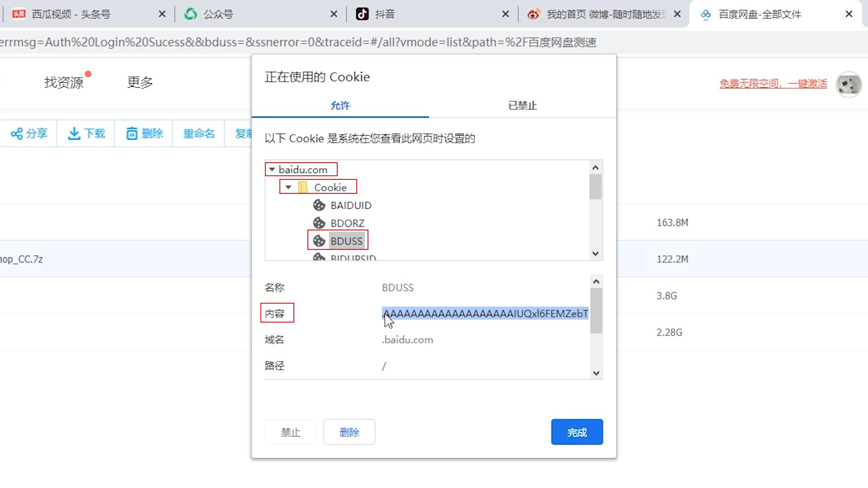868x488 pixels.
Task: Select the BAIDUID cookie icon
Action: (x=319, y=205)
